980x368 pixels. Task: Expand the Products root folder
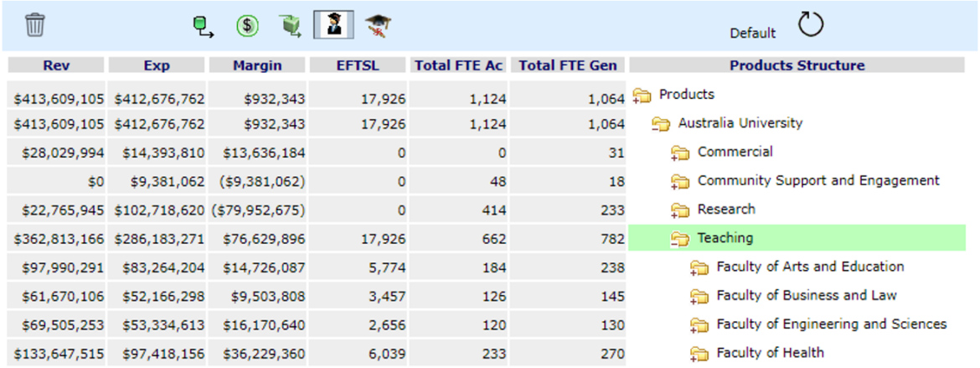pos(642,96)
